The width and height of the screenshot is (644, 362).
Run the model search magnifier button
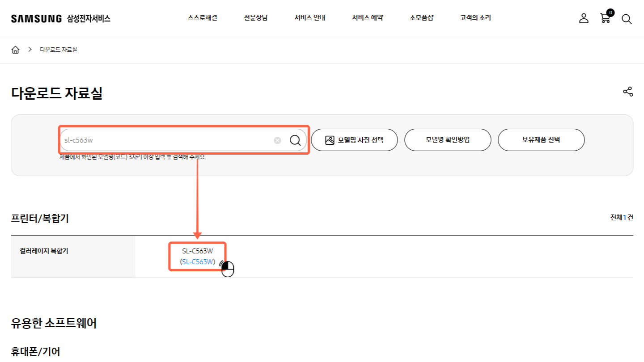click(295, 140)
